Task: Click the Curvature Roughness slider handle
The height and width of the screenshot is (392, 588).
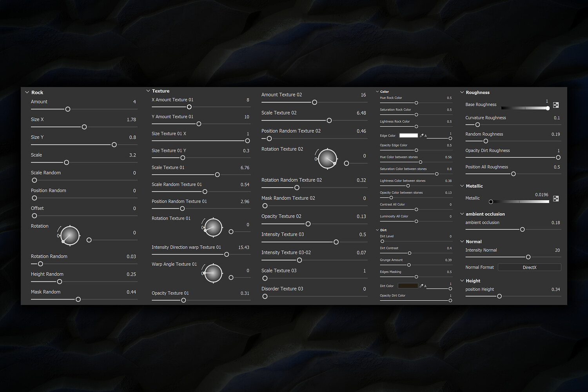Action: click(x=477, y=125)
